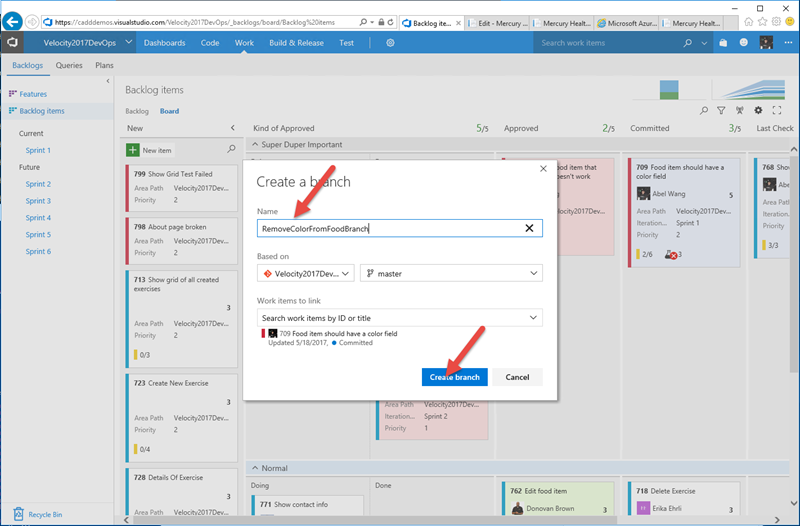Open the repository Velocity2017Dev dropdown
The height and width of the screenshot is (526, 800).
pyautogui.click(x=306, y=273)
